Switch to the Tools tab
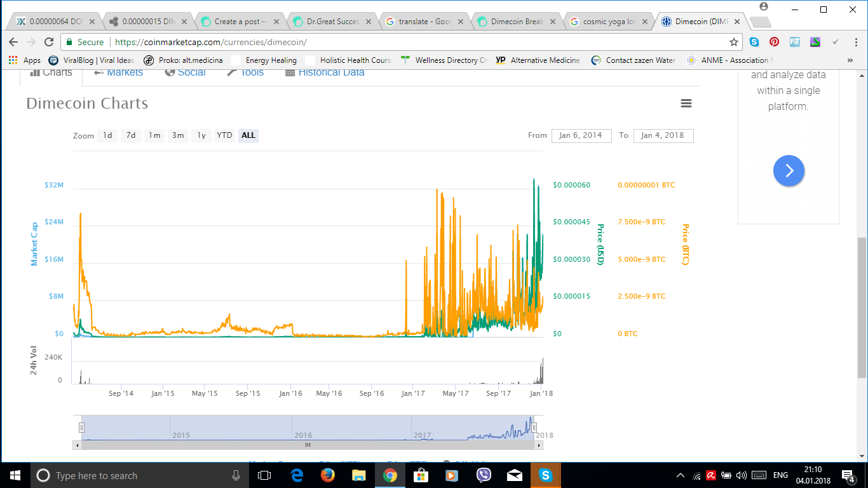The width and height of the screenshot is (868, 488). click(245, 72)
